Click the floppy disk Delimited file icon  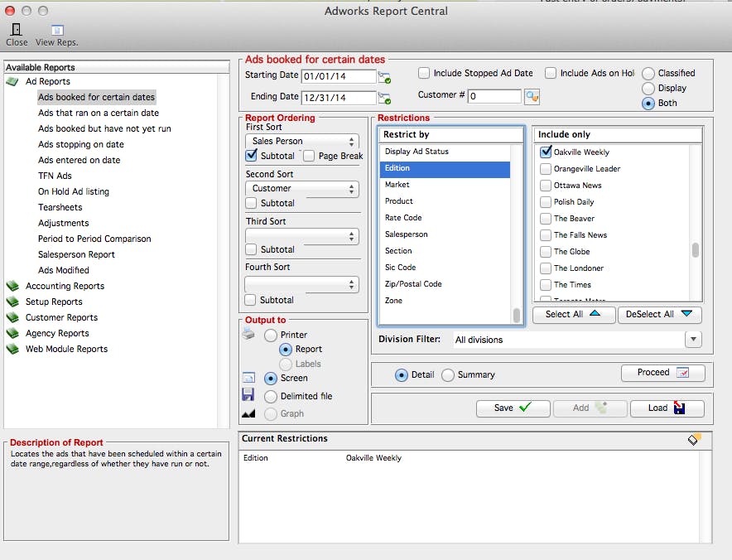[x=248, y=395]
